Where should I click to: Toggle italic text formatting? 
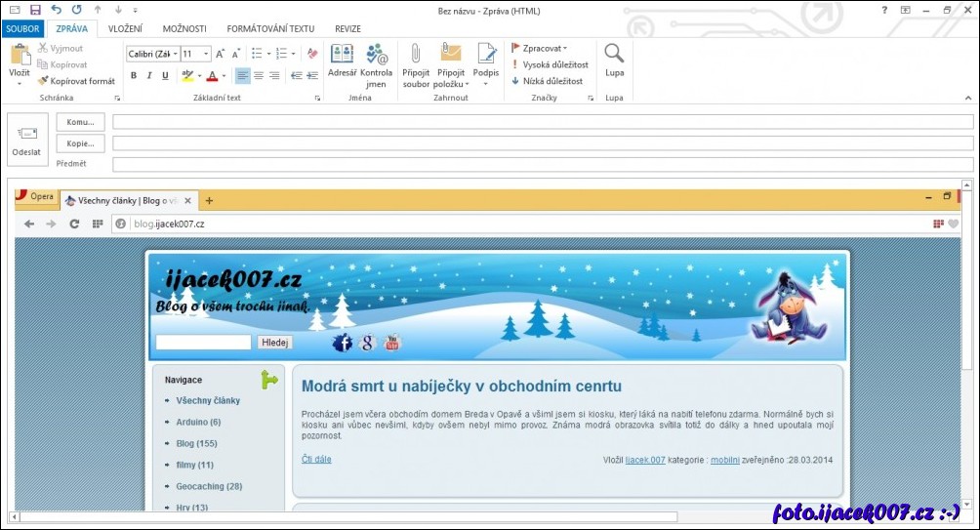tap(149, 76)
